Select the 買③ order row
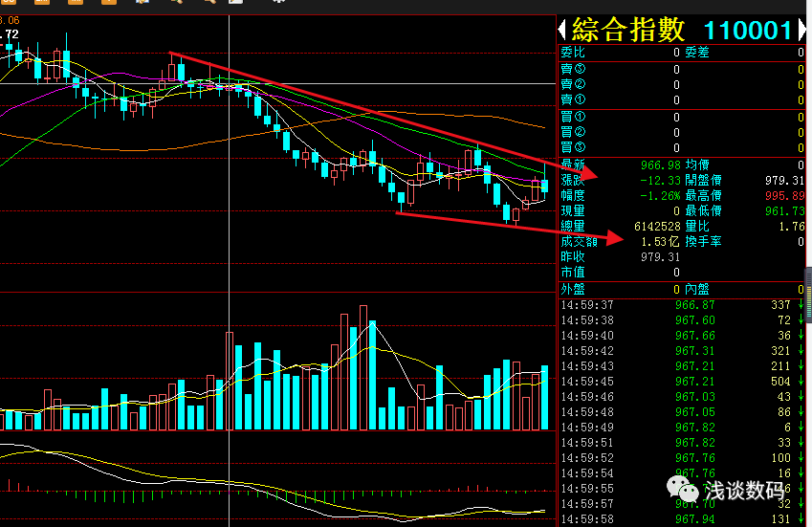 pyautogui.click(x=682, y=147)
